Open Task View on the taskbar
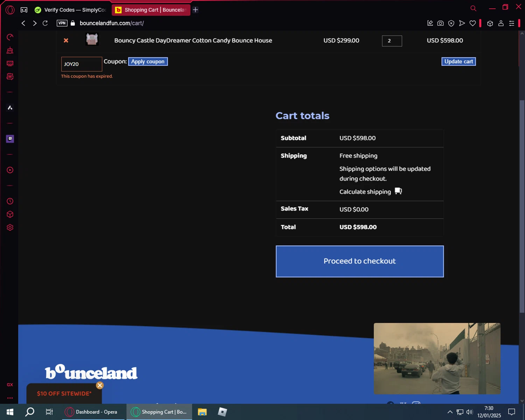The image size is (525, 420). tap(49, 412)
